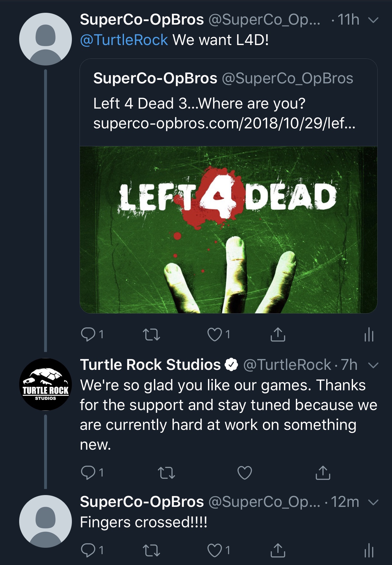Share the 'We want L4D!' tweet
This screenshot has height=565, width=392.
278,334
